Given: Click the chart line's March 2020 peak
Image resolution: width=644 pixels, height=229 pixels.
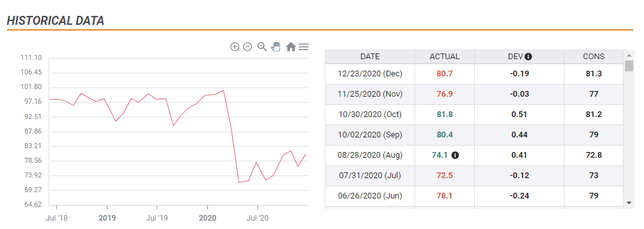Looking at the screenshot, I should pyautogui.click(x=223, y=90).
